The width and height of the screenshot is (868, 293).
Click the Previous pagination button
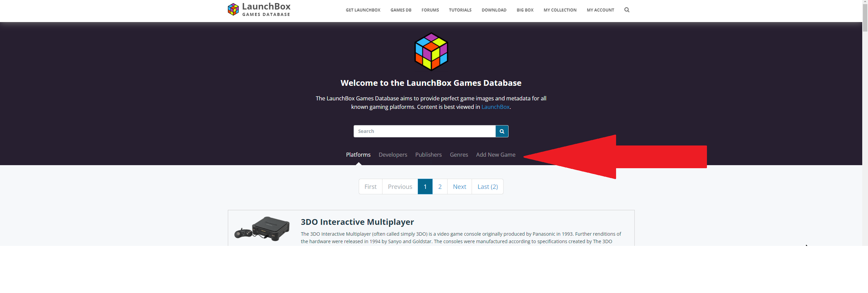[400, 187]
